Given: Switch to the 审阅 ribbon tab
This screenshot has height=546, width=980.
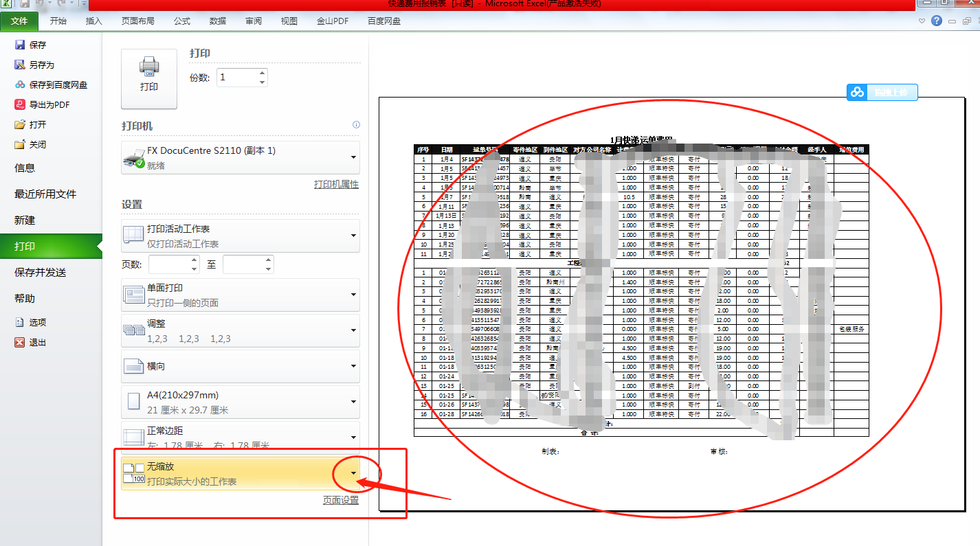Looking at the screenshot, I should point(254,21).
